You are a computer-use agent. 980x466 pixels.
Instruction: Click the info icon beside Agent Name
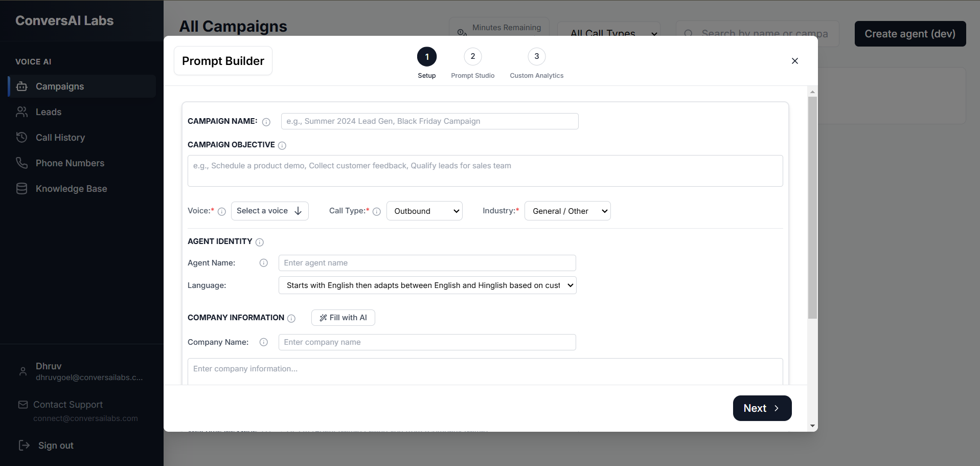tap(264, 263)
